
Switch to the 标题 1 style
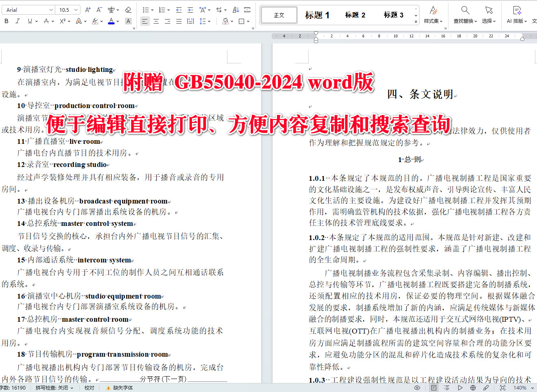click(317, 15)
